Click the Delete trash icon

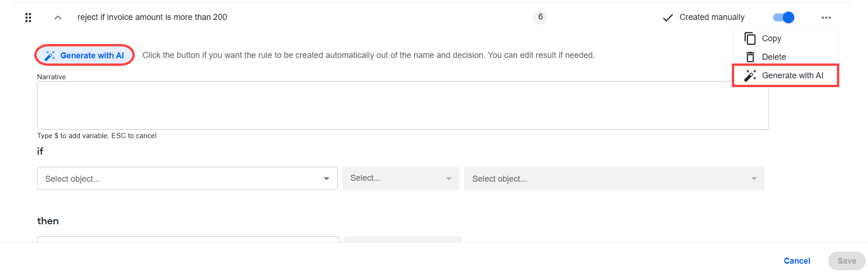[750, 57]
